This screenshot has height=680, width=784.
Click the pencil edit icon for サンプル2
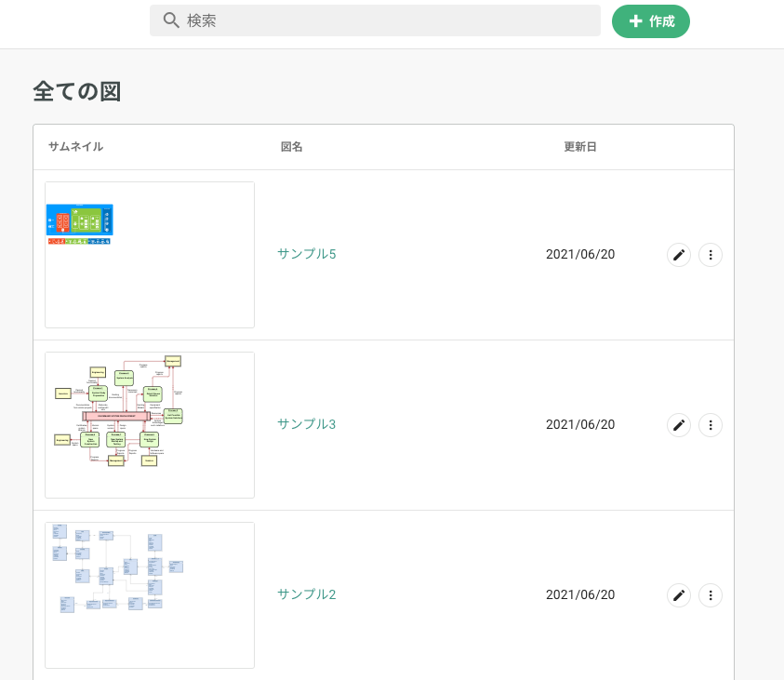pos(679,595)
